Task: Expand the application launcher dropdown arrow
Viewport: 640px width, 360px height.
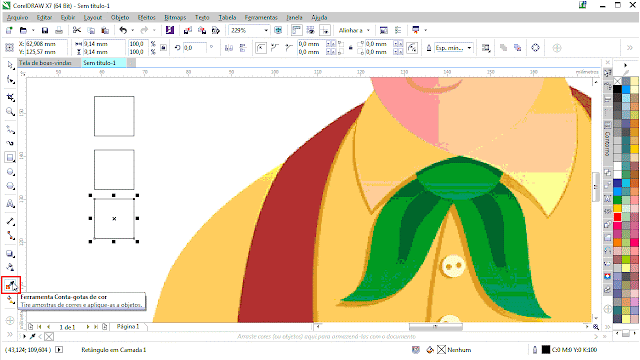Action: click(x=426, y=30)
